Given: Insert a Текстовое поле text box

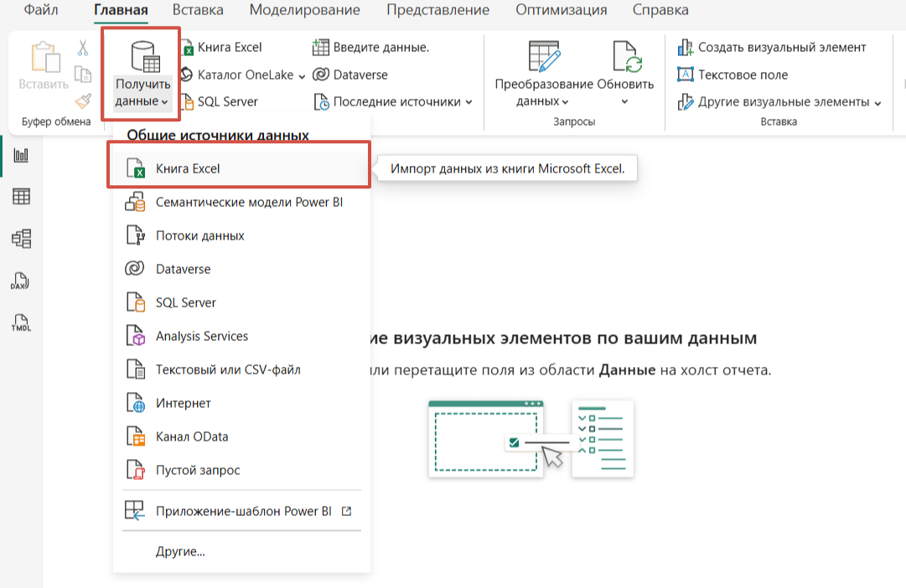Looking at the screenshot, I should coord(733,75).
